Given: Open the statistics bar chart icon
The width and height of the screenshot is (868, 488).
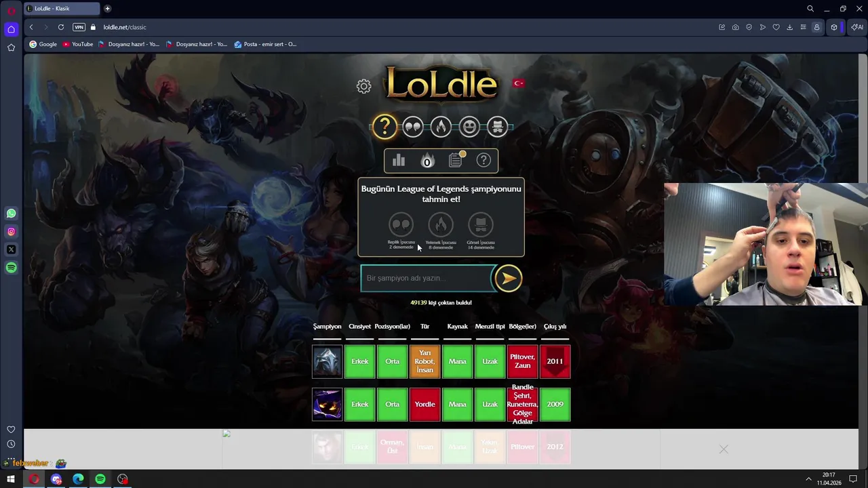Looking at the screenshot, I should (x=399, y=161).
